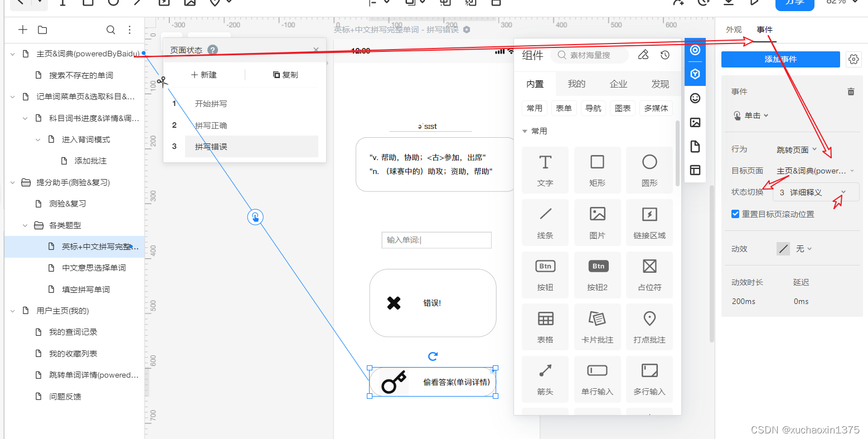Select the 圆形 circle component
This screenshot has height=439, width=868.
tap(649, 170)
